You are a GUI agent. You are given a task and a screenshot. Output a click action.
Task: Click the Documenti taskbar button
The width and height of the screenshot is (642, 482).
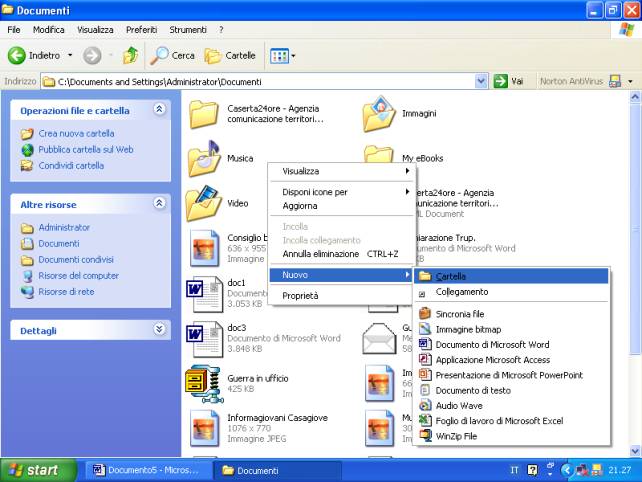pos(277,471)
